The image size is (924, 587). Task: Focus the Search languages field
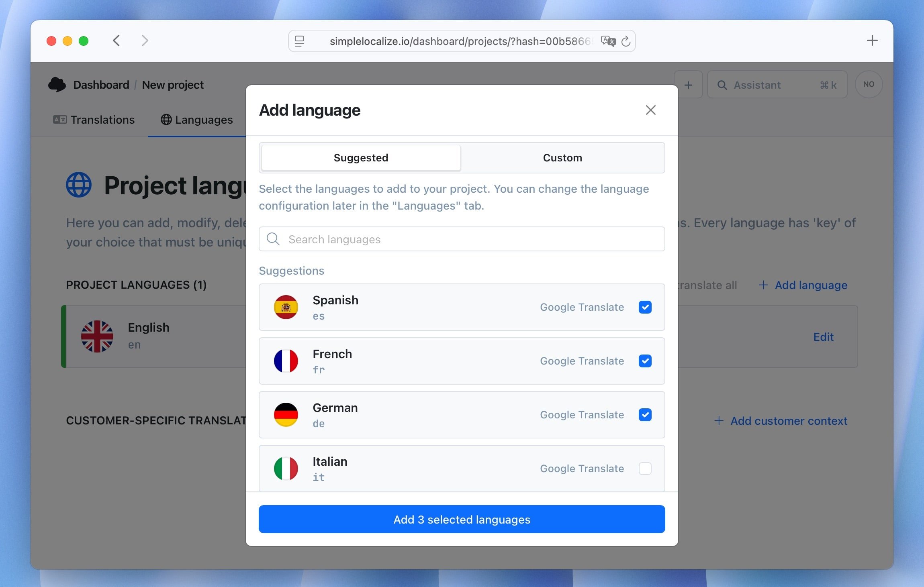pyautogui.click(x=462, y=239)
